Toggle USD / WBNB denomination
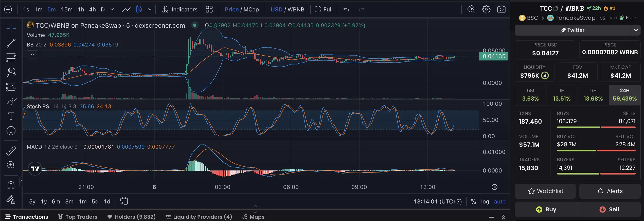 (x=287, y=9)
